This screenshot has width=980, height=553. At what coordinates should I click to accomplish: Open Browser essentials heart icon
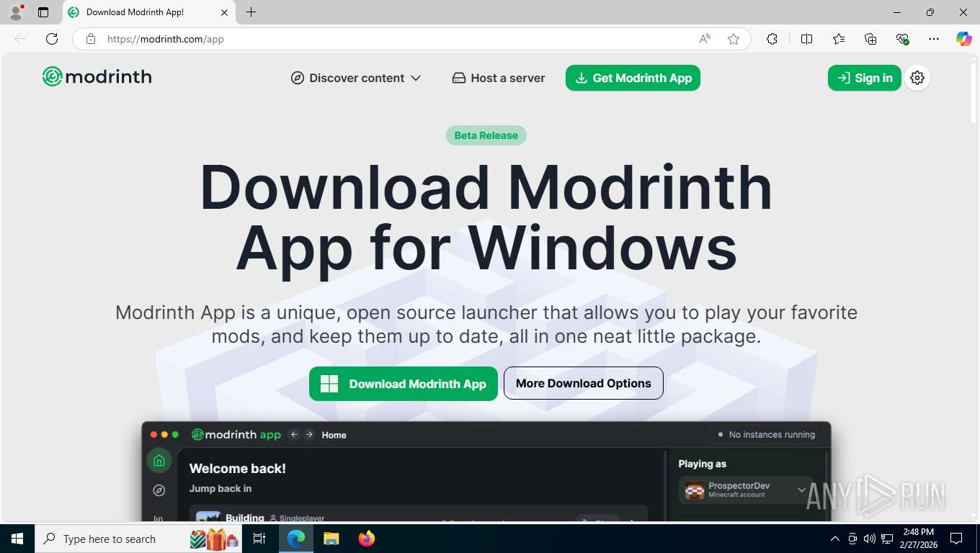[902, 39]
